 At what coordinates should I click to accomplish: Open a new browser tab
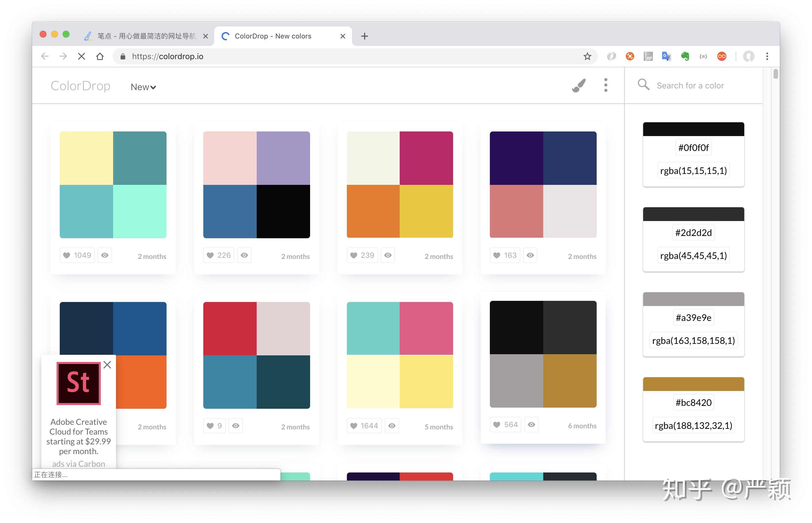pos(364,36)
